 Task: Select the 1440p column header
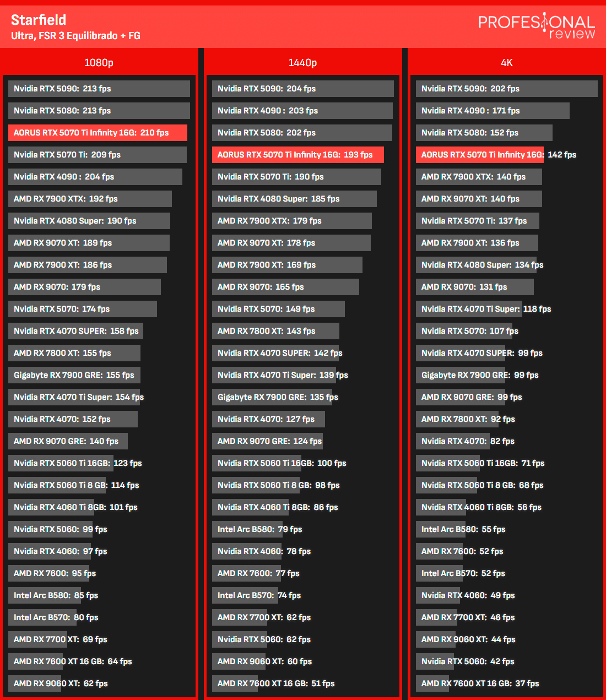[x=303, y=62]
